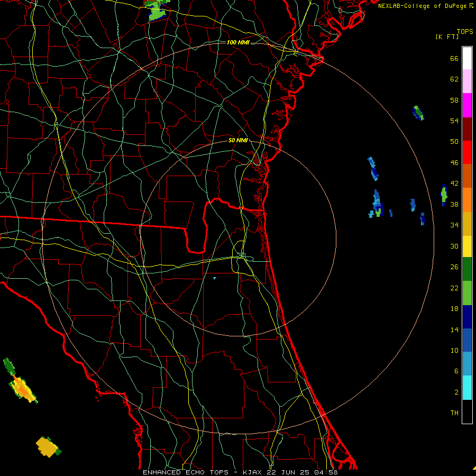Screen dimensions: 476x476
Task: Click the TH label on the legend
Action: coord(454,413)
